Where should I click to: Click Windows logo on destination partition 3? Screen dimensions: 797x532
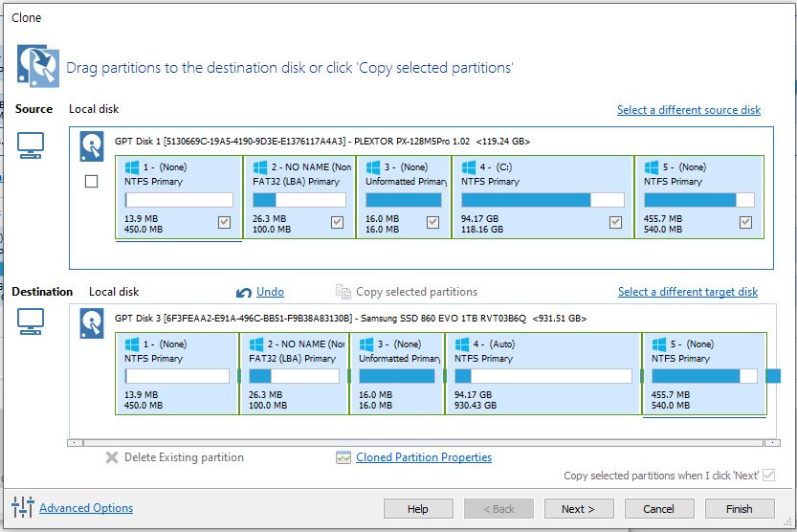click(x=366, y=344)
